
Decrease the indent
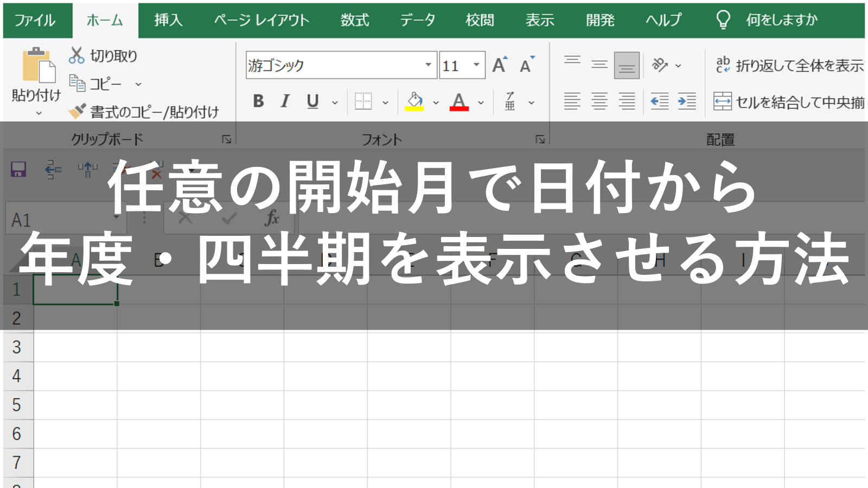pyautogui.click(x=660, y=101)
